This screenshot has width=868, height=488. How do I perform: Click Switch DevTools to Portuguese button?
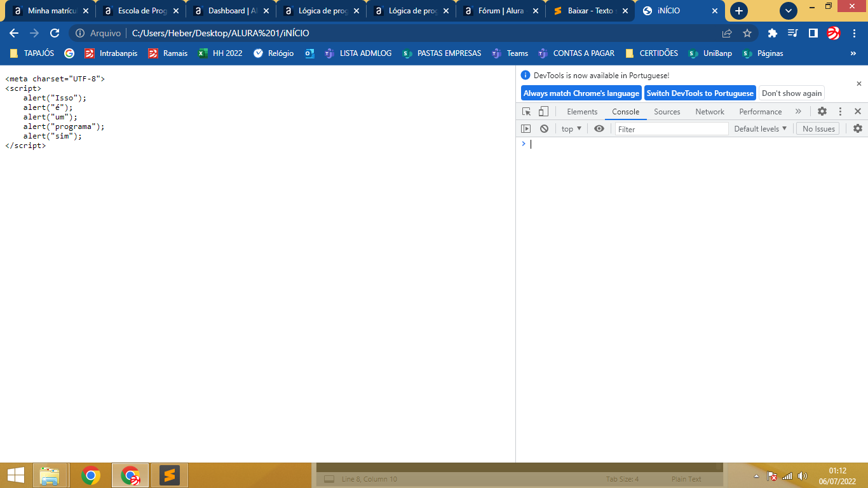[700, 93]
